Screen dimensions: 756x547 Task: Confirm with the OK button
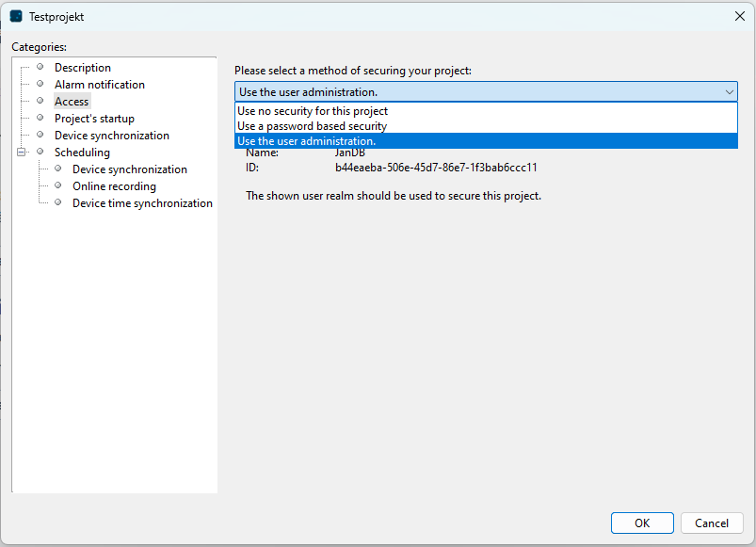pos(641,523)
